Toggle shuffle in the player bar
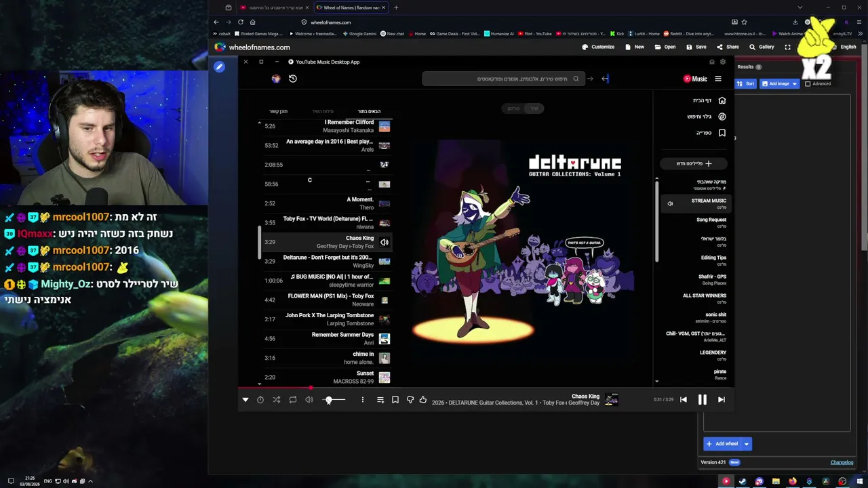The height and width of the screenshot is (488, 868). (x=277, y=400)
